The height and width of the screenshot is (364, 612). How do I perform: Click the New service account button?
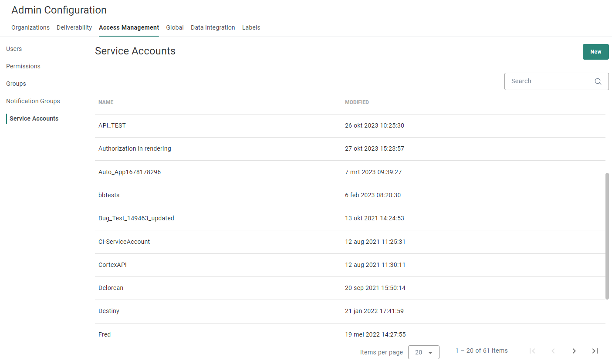pos(595,52)
